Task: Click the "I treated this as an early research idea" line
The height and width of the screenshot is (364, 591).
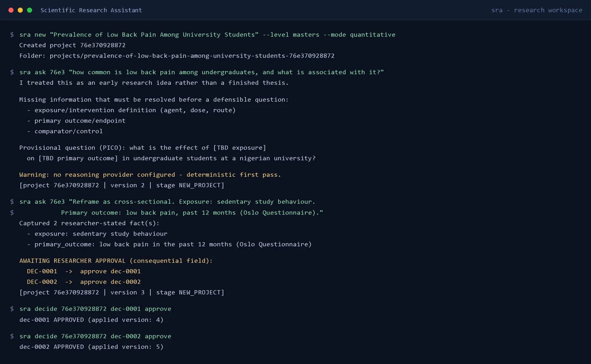Action: pyautogui.click(x=154, y=83)
